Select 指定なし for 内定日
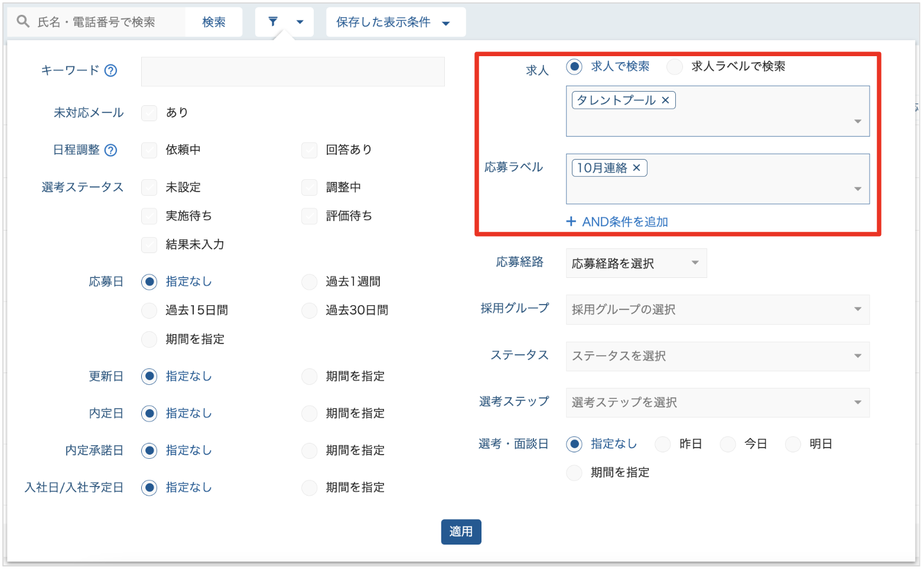Viewport: 924px width, 570px height. [149, 413]
